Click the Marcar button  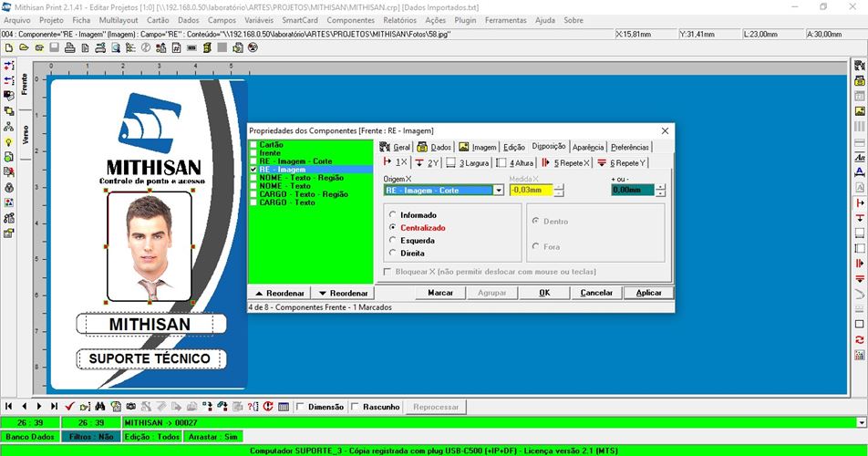[440, 293]
